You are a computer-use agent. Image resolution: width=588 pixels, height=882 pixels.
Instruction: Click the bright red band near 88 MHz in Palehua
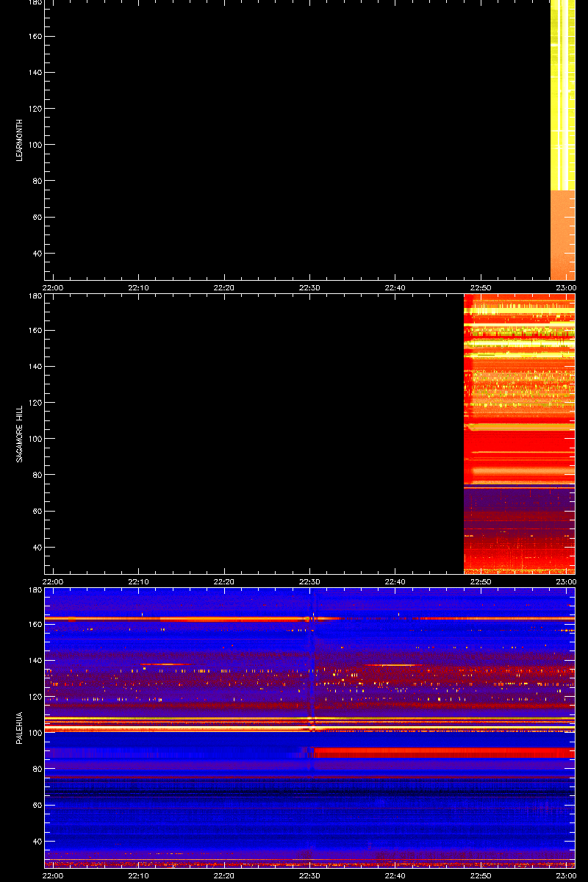click(444, 753)
